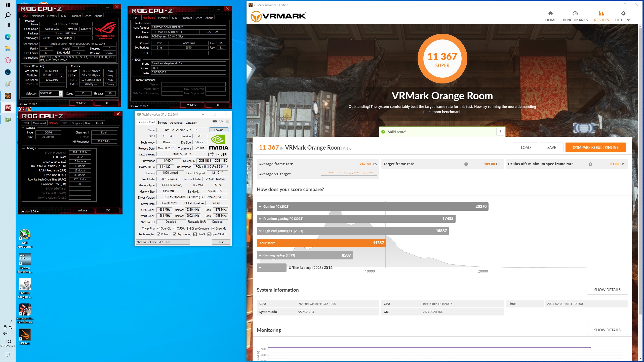This screenshot has width=644, height=362.
Task: Go to the VRMark BENCHMARKS section
Action: 575,17
